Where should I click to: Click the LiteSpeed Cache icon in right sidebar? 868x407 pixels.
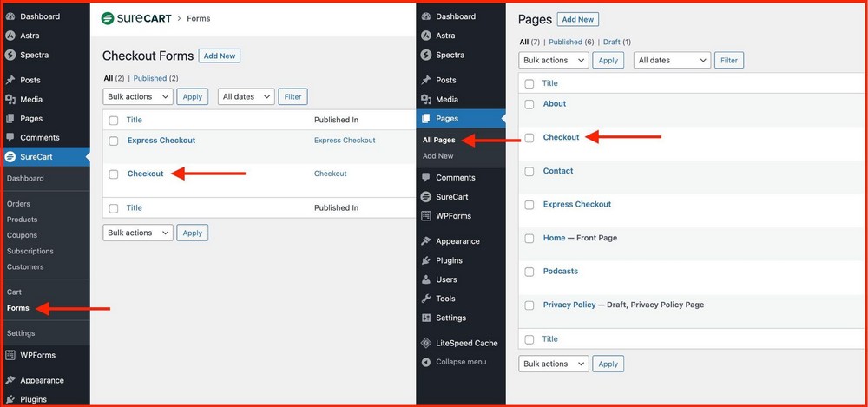tap(425, 343)
